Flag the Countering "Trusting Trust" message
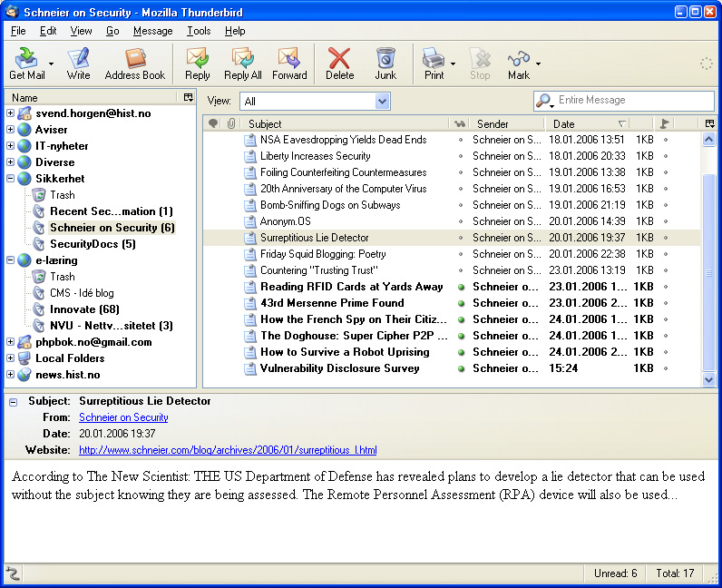The height and width of the screenshot is (588, 722). 666,270
